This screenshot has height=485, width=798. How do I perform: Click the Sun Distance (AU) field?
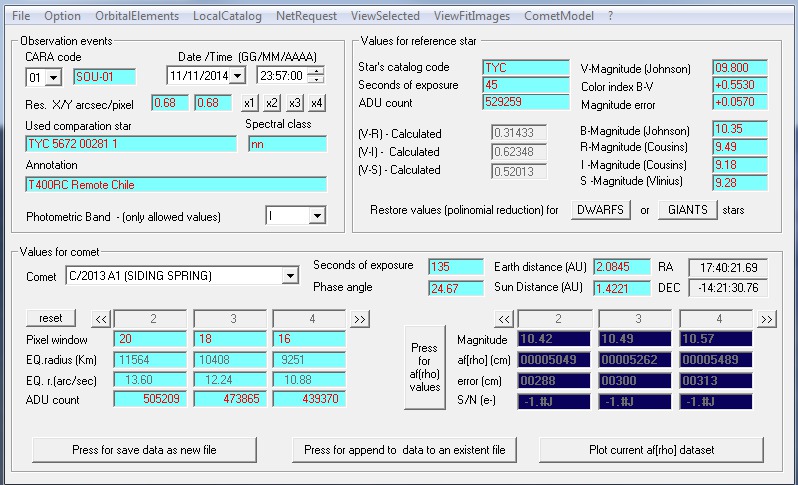tap(622, 289)
